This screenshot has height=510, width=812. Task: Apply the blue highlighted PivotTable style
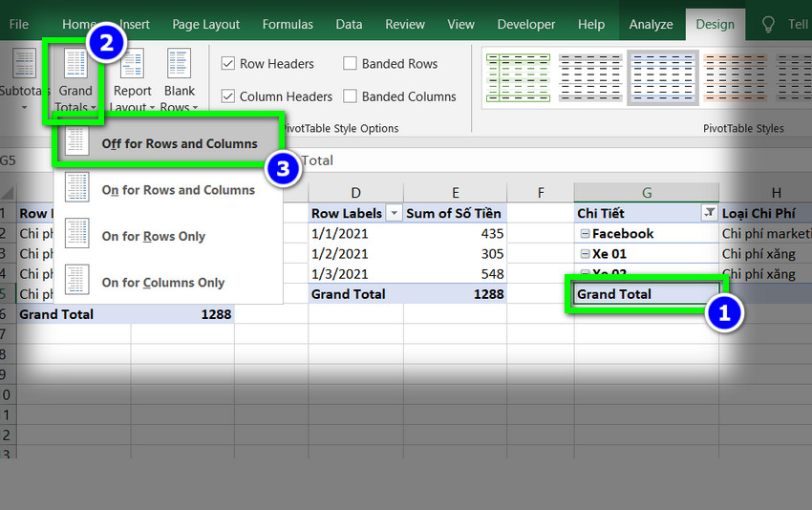(663, 77)
